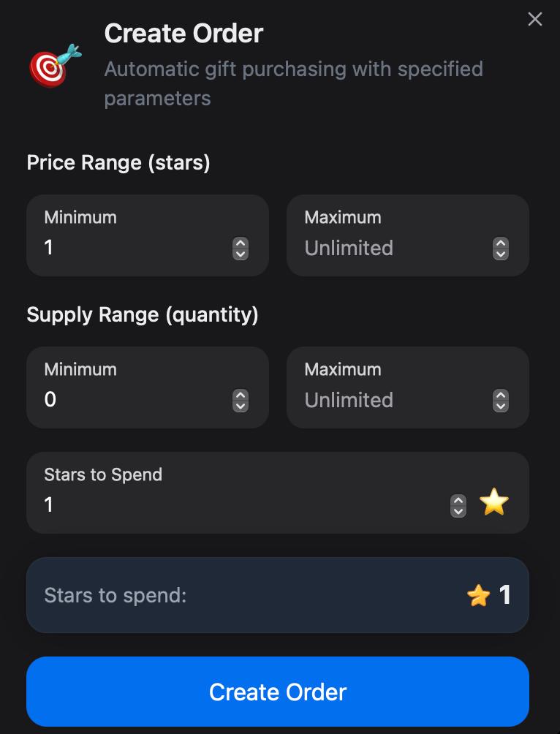
Task: Decrease Price Range Minimum with down arrow
Action: coord(241,254)
